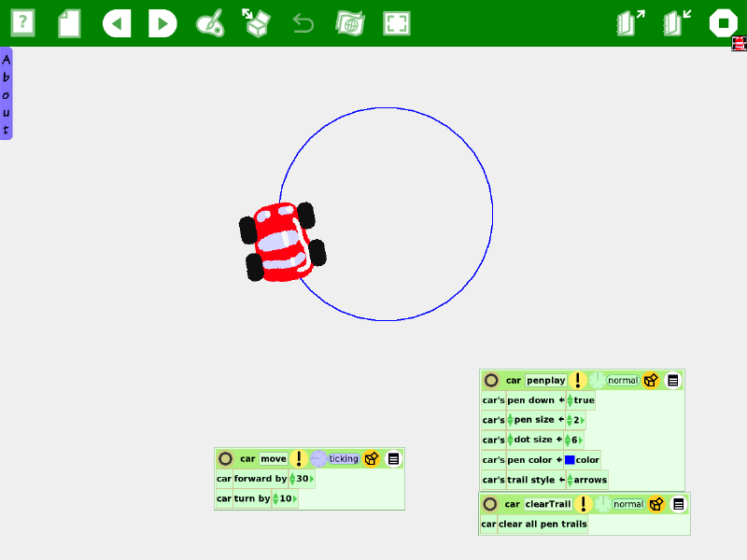This screenshot has height=560, width=747.
Task: Adjust turn by value arrows
Action: pyautogui.click(x=275, y=498)
